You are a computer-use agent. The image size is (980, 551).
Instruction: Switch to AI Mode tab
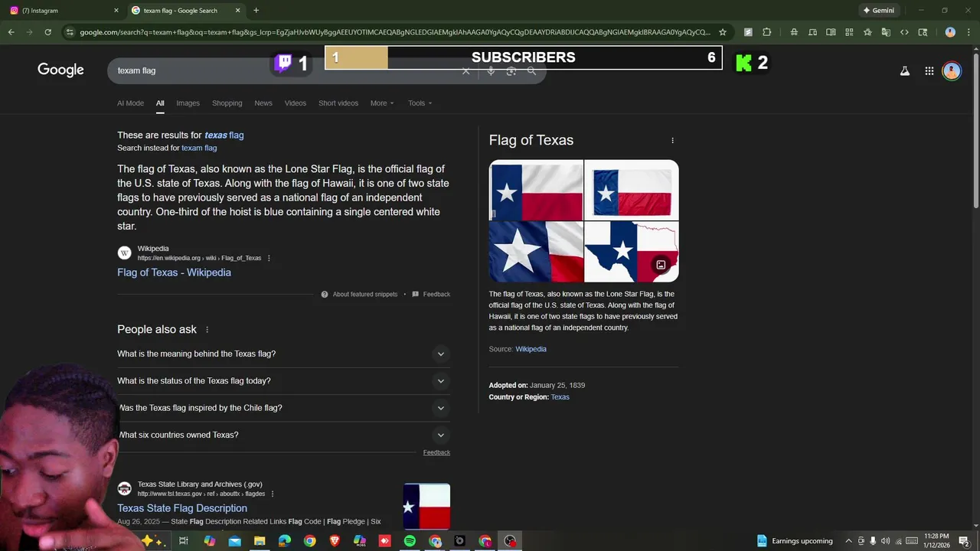(x=130, y=103)
